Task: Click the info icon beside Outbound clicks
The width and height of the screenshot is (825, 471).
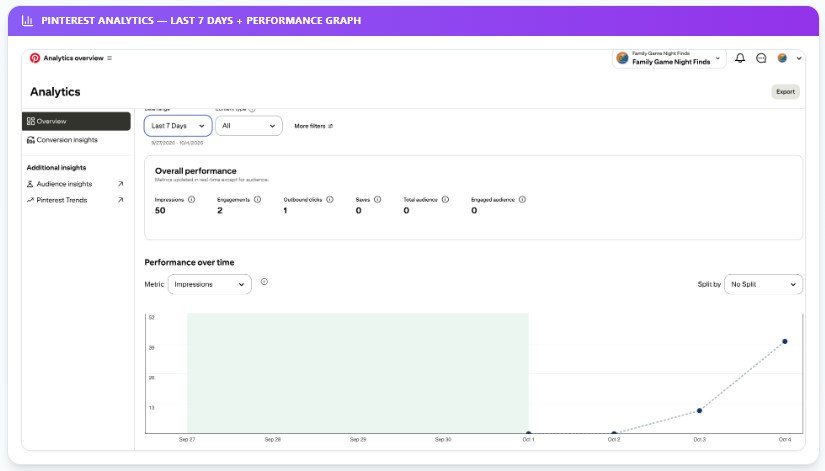Action: coord(330,199)
